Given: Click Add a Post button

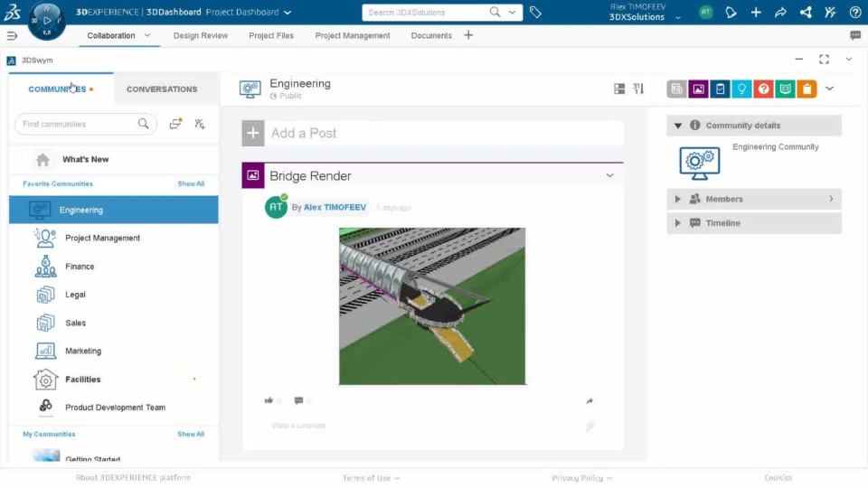Looking at the screenshot, I should point(253,133).
